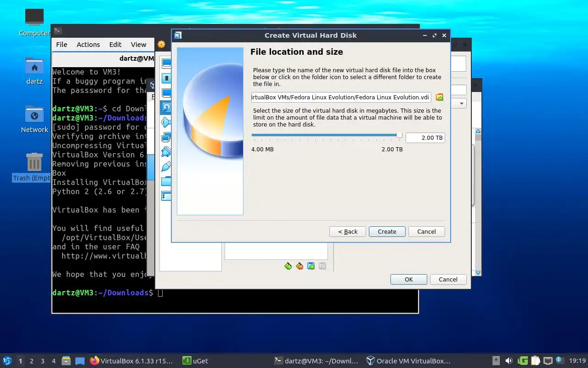Click the Back button in disk wizard
Image resolution: width=588 pixels, height=368 pixels.
[348, 231]
